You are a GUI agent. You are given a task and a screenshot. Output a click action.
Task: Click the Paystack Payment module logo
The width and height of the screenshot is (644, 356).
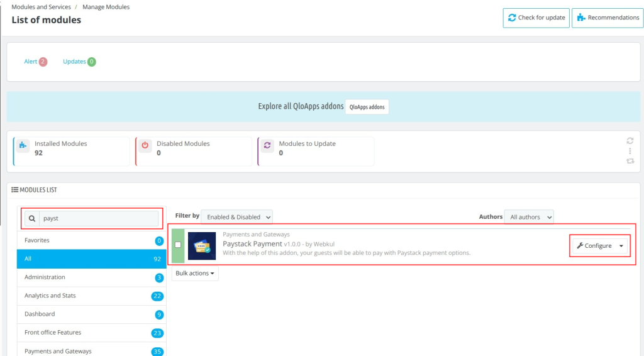(x=202, y=246)
